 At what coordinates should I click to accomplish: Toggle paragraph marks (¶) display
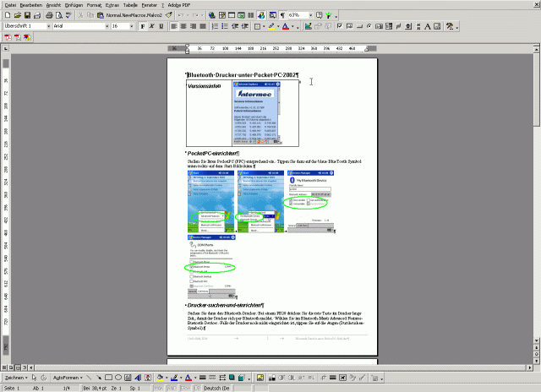pos(282,15)
